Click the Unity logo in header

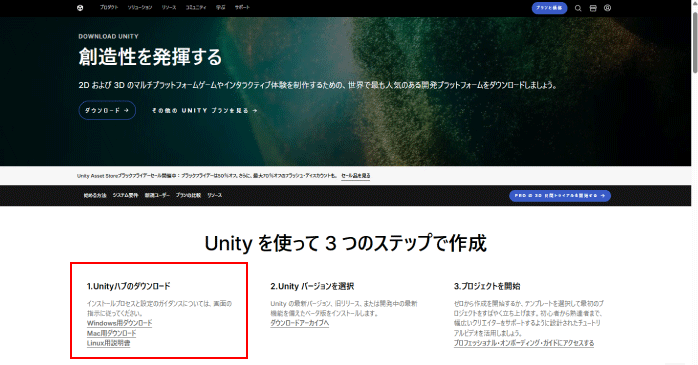click(x=80, y=8)
